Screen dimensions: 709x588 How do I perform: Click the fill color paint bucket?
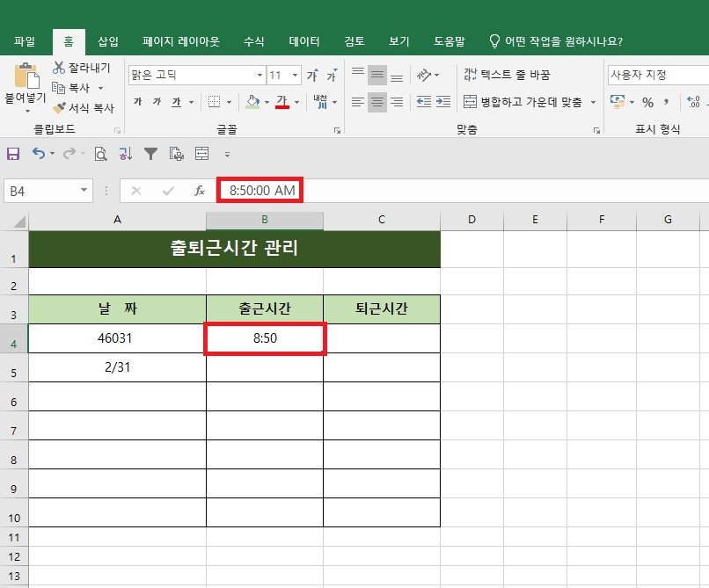tap(252, 102)
